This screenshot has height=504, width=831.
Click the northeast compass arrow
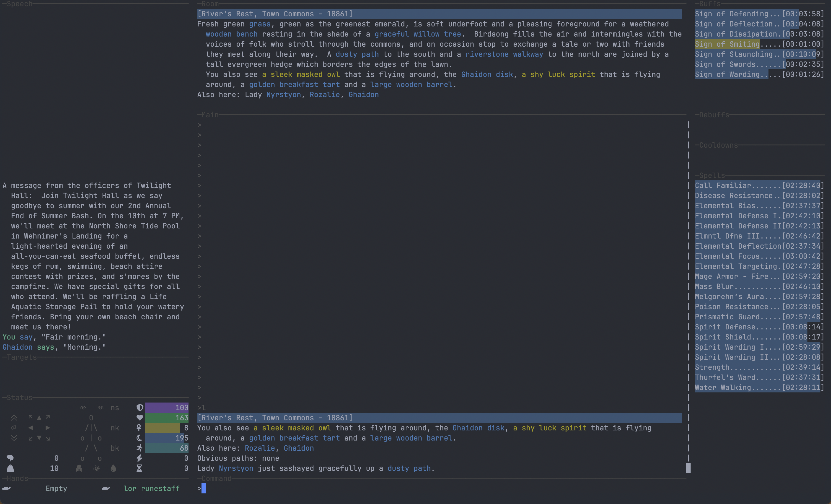(48, 417)
